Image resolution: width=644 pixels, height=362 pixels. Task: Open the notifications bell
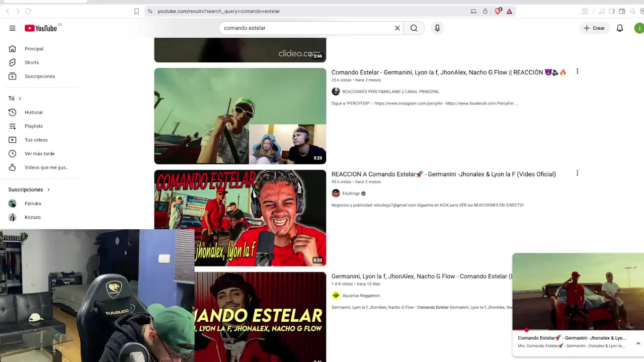[620, 28]
